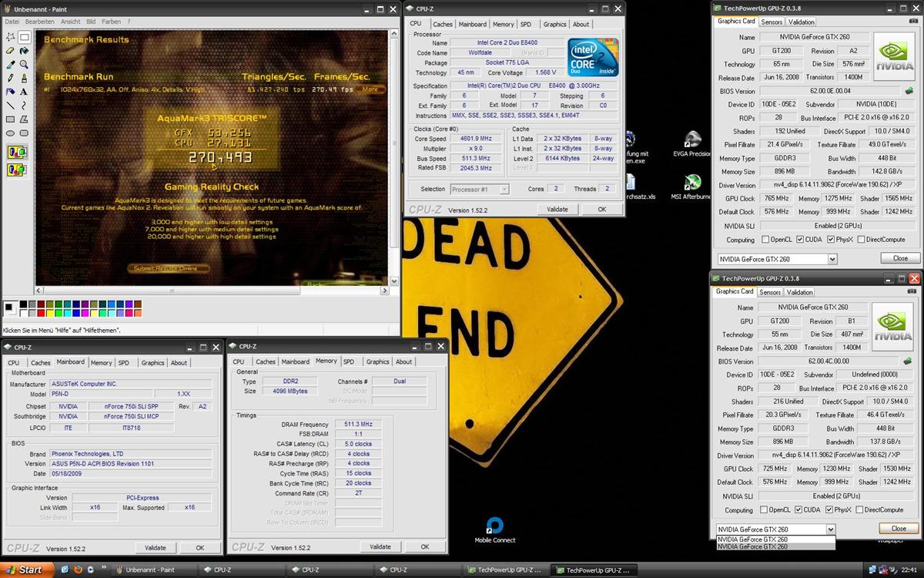The image size is (924, 578).
Task: Pick the Text tool in Paint
Action: coord(24,92)
